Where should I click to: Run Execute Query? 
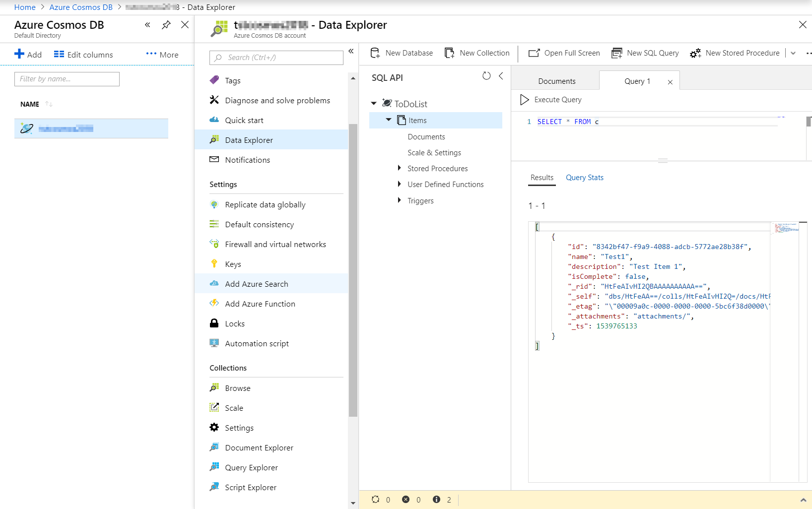551,100
